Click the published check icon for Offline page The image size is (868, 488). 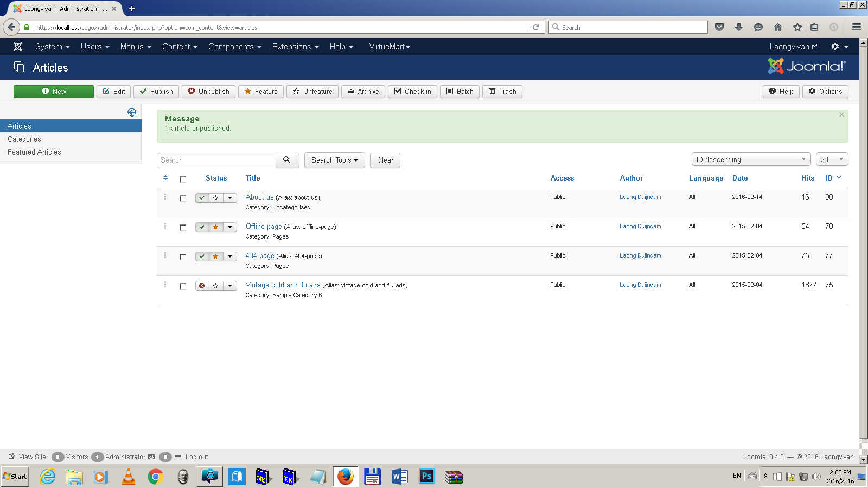pyautogui.click(x=202, y=227)
